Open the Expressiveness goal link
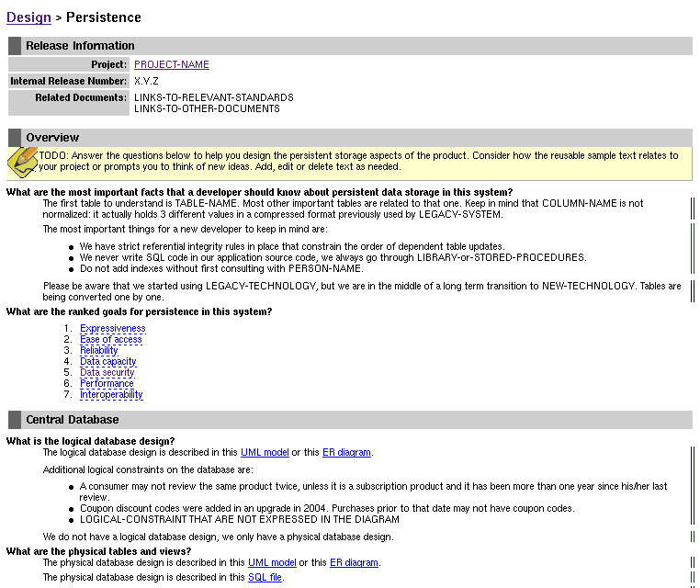The height and width of the screenshot is (588, 700). 112,329
